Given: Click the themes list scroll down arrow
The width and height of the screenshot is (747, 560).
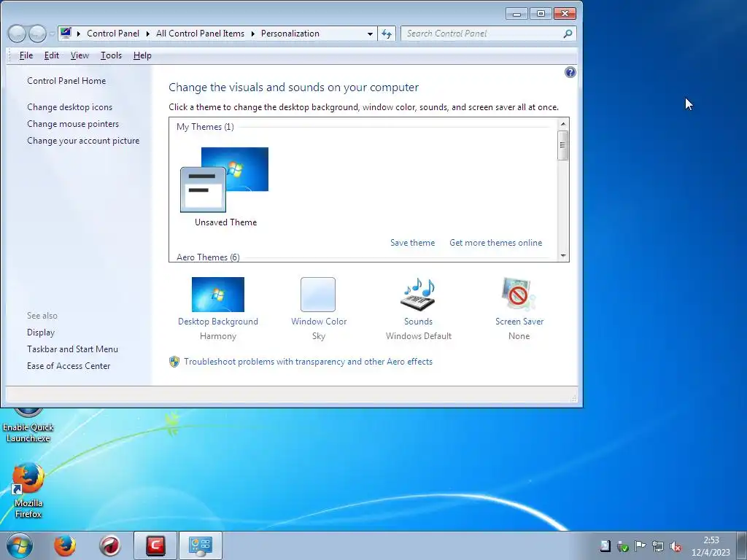Looking at the screenshot, I should pos(563,256).
